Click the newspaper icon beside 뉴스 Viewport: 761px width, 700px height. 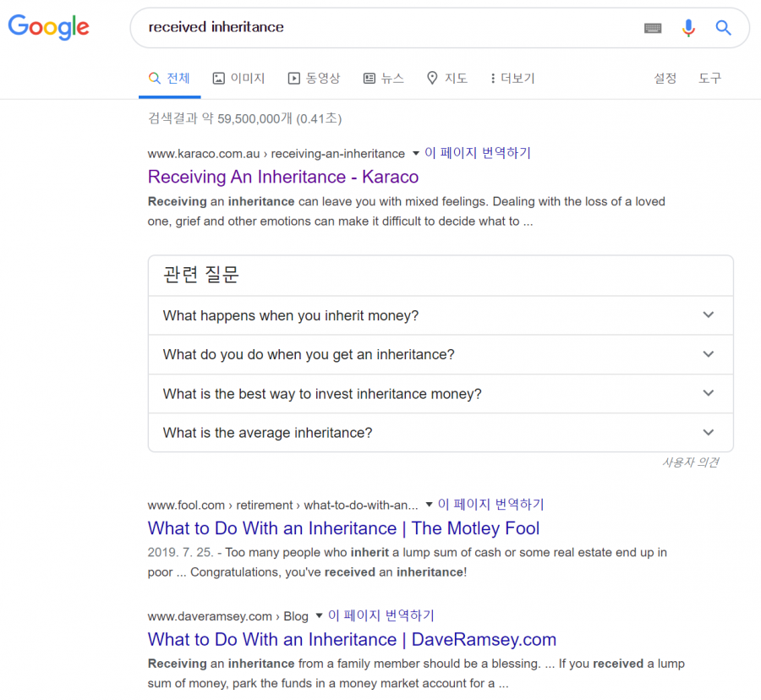tap(370, 78)
